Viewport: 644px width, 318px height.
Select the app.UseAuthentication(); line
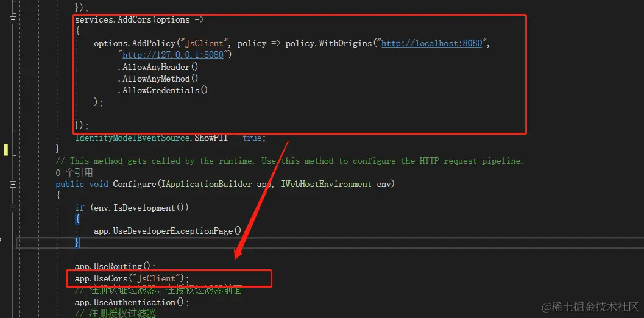(132, 302)
